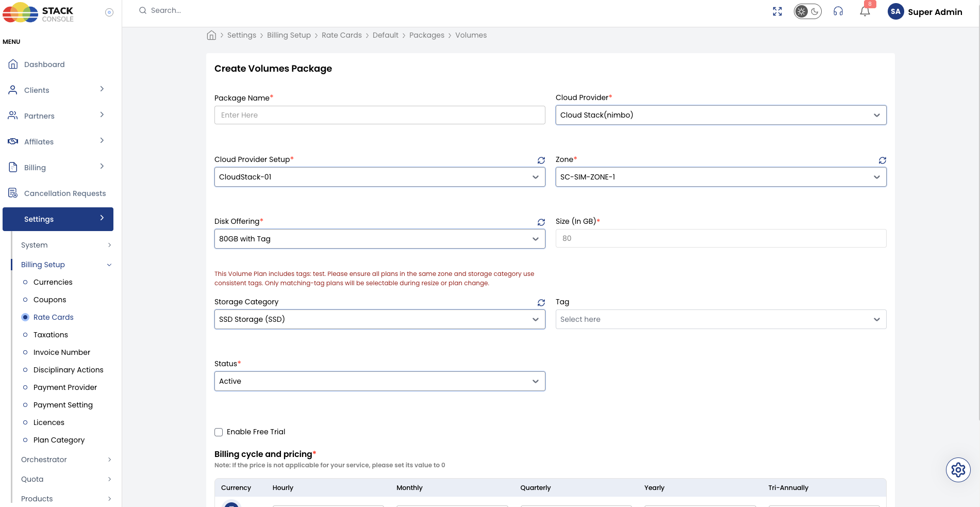Collapse sidebar using the circle icon
980x507 pixels.
pos(109,12)
